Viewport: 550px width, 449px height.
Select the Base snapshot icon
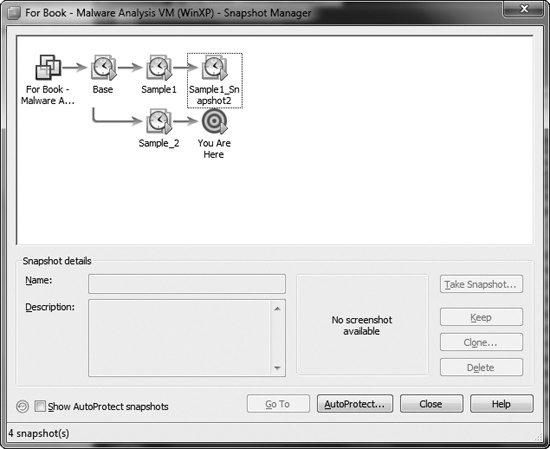pos(103,67)
